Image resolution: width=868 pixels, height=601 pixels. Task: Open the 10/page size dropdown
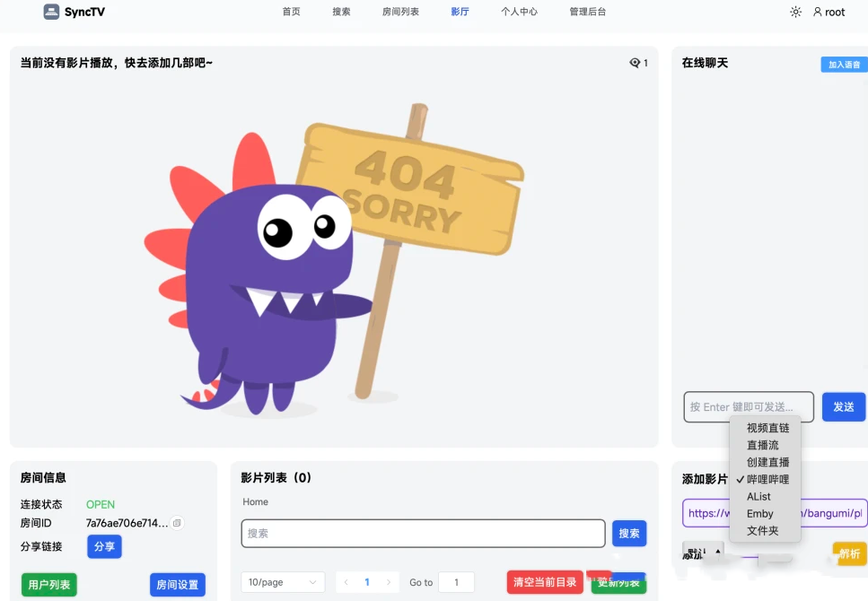[283, 582]
